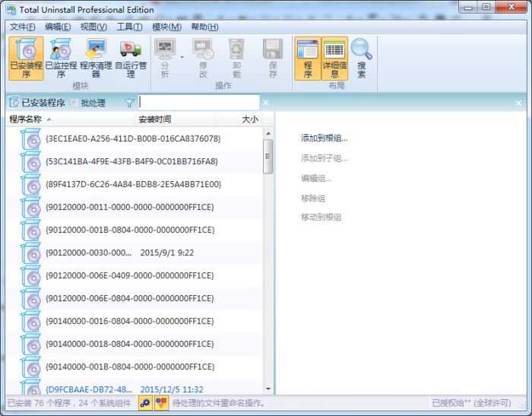Click 添加到根组... link
The height and width of the screenshot is (416, 532).
tap(324, 138)
